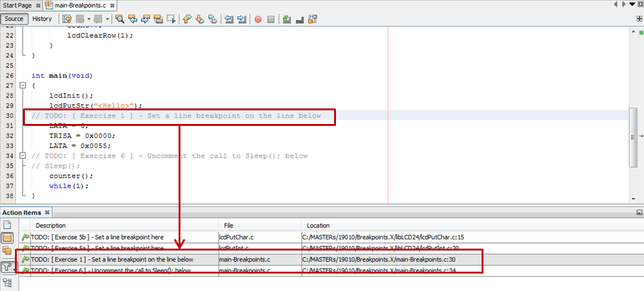Click Stop Macro Recording square icon
Viewport: 644px width, 291px height.
point(271,19)
